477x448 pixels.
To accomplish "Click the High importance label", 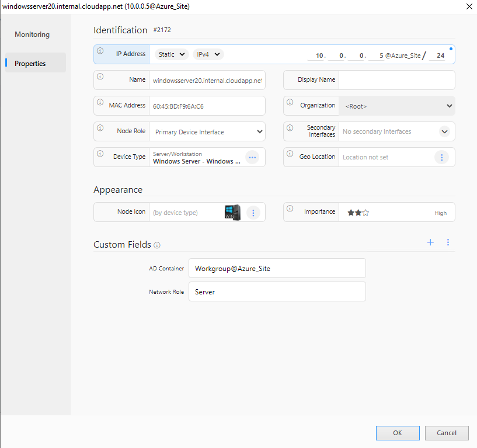I will pyautogui.click(x=440, y=213).
